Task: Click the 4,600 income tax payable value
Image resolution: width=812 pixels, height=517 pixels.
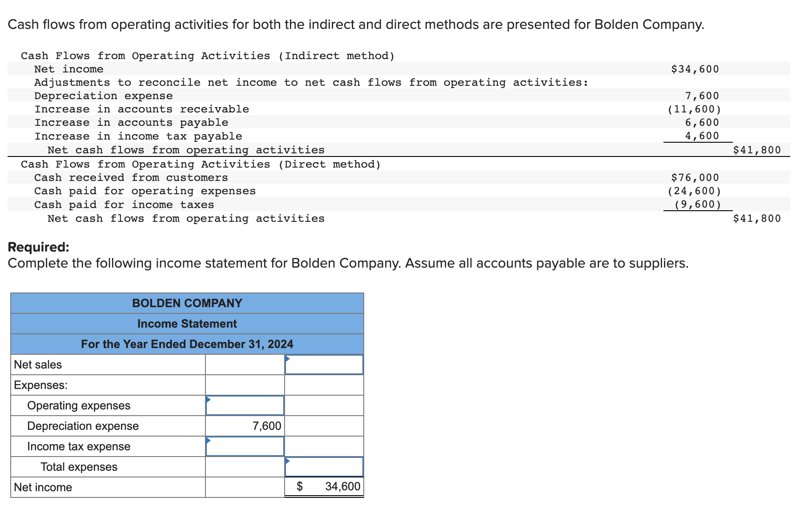Action: tap(702, 136)
